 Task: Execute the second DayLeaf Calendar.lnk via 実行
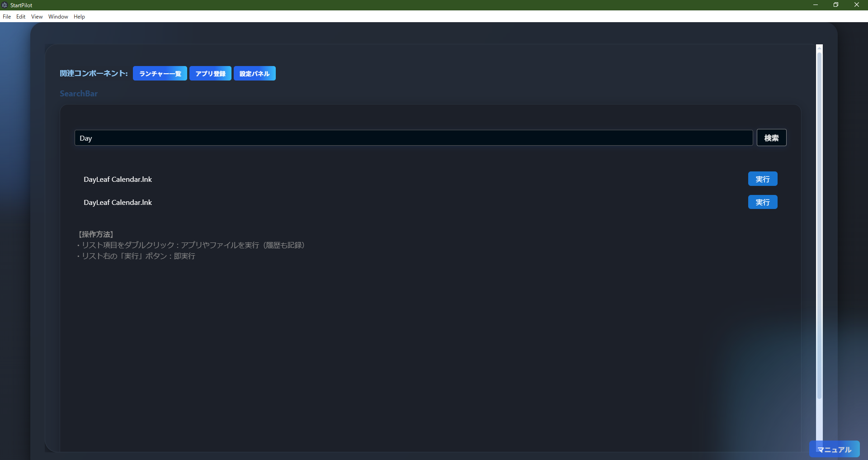tap(762, 202)
